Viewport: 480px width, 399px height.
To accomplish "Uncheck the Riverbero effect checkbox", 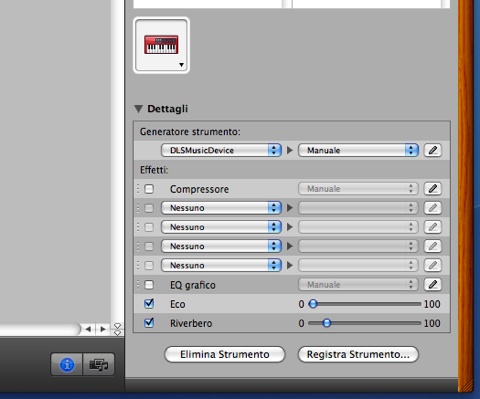I will tap(149, 323).
